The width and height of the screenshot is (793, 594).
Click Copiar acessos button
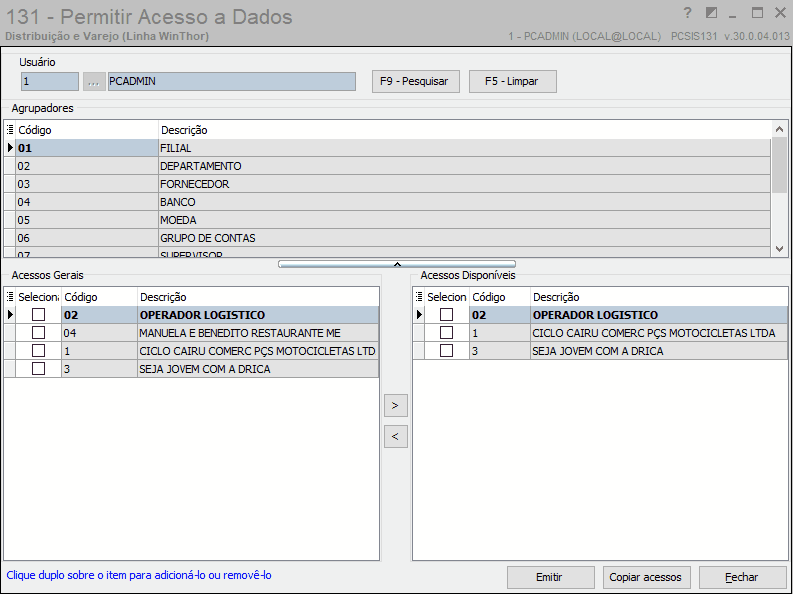click(x=646, y=577)
